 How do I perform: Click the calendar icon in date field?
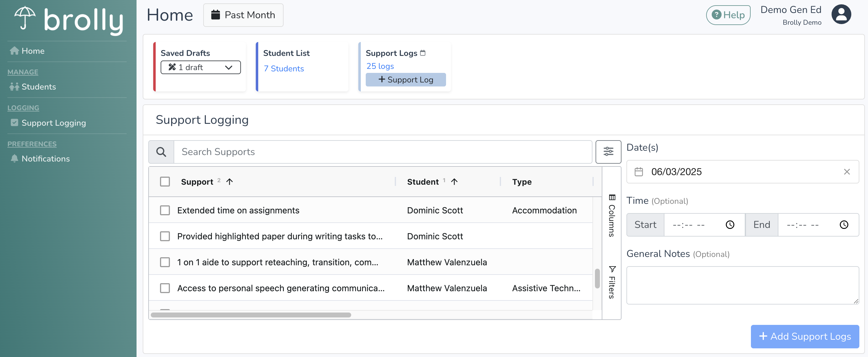click(638, 172)
